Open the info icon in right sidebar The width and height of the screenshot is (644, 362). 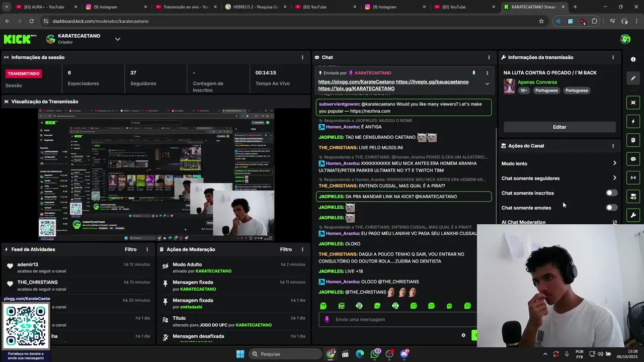(x=633, y=59)
